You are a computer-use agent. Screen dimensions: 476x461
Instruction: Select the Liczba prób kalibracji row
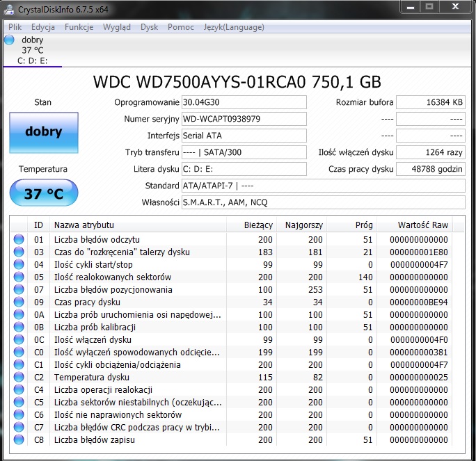[x=231, y=327]
